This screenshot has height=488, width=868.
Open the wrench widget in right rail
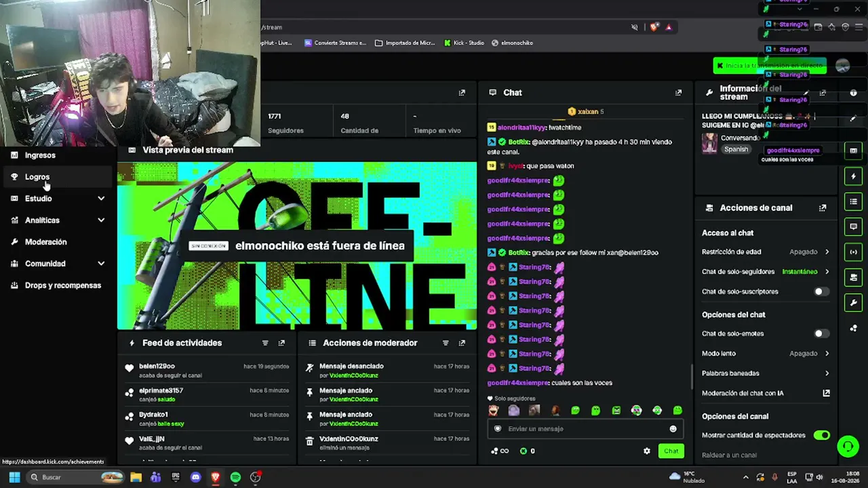tap(853, 302)
